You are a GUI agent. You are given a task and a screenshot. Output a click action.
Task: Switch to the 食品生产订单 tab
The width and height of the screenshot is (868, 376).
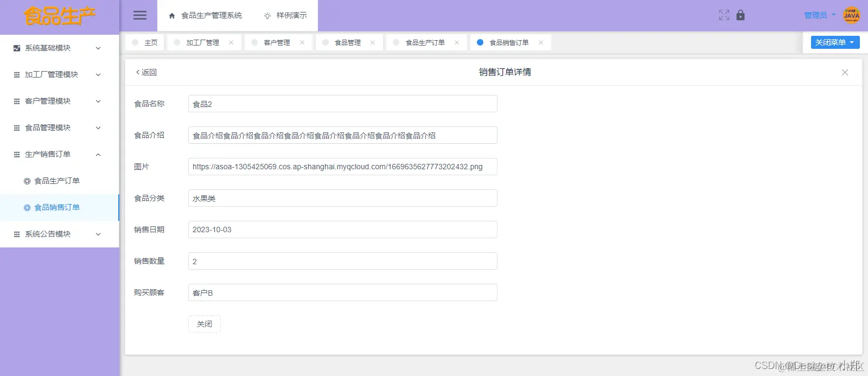coord(425,42)
